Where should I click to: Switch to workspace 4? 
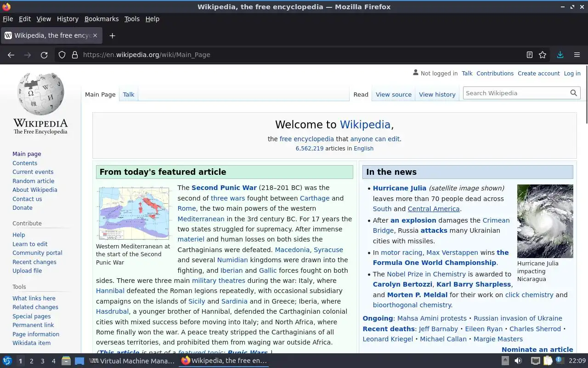[x=53, y=361]
